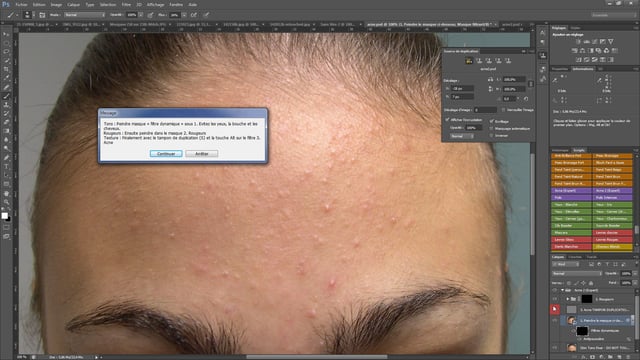Image resolution: width=640 pixels, height=360 pixels.
Task: Switch to the Styles tab
Action: pos(575,28)
